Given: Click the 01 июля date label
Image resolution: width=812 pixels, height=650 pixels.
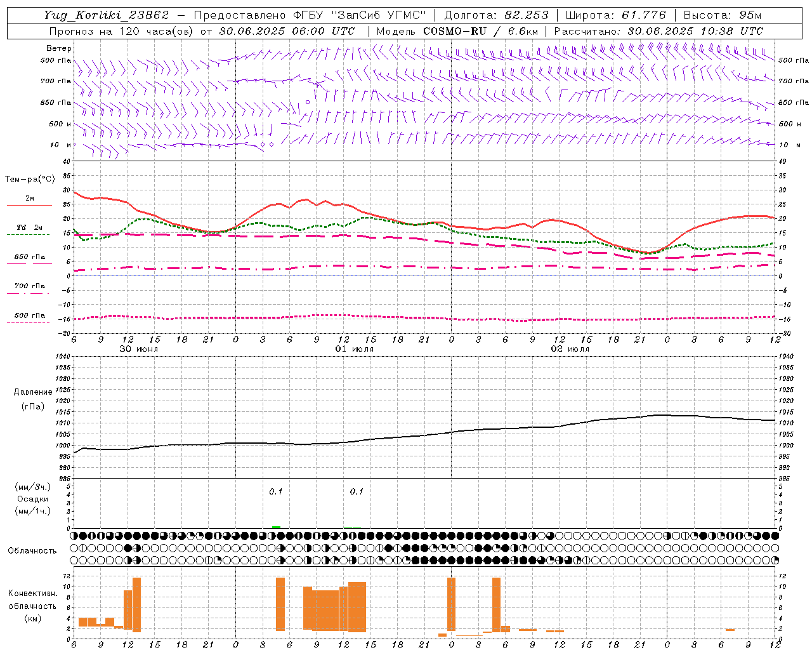Looking at the screenshot, I should click(355, 349).
